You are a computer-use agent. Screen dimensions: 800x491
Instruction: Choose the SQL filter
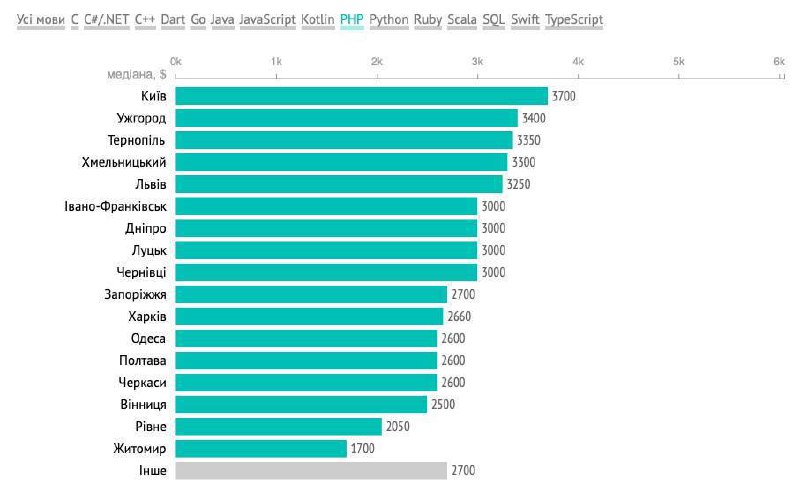point(493,20)
